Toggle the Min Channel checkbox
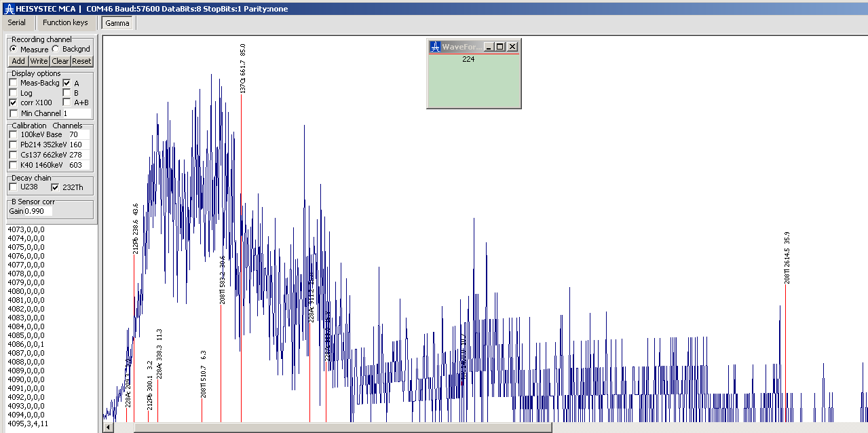Screen dimensions: 868x433 14,113
